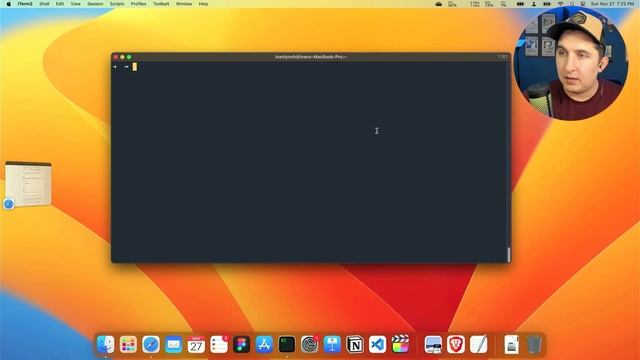640x360 pixels.
Task: Launch Figma from the dock
Action: click(242, 344)
